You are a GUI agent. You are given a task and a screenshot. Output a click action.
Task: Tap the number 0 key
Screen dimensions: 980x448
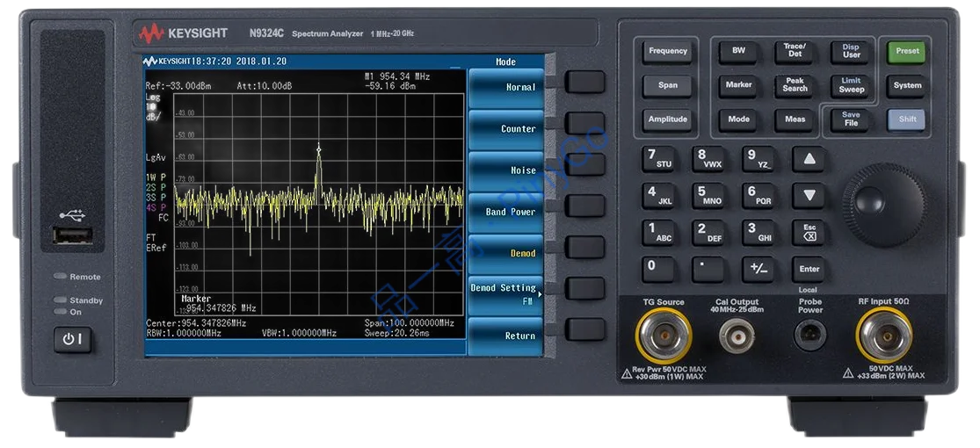point(658,270)
